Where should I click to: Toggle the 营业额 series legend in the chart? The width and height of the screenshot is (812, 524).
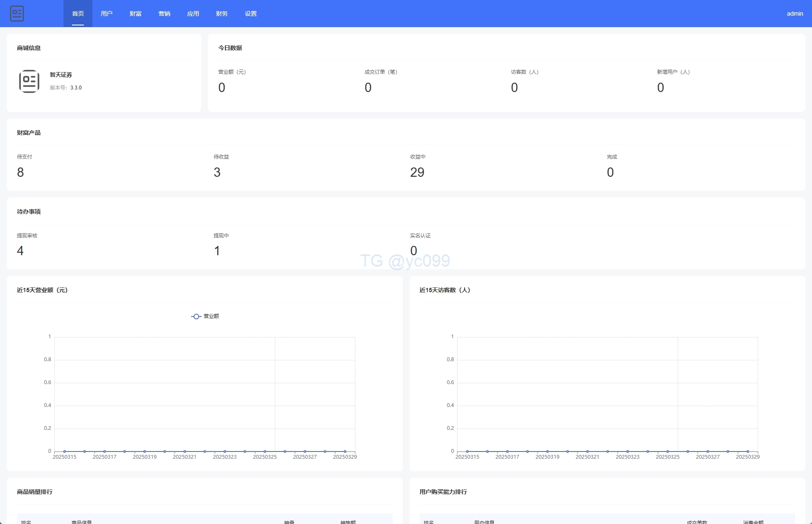(x=205, y=316)
